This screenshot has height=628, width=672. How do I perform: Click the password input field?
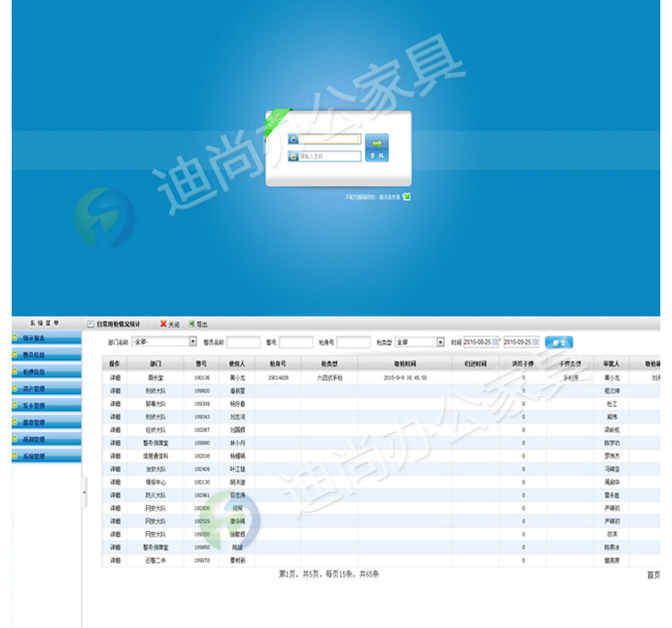coord(329,156)
